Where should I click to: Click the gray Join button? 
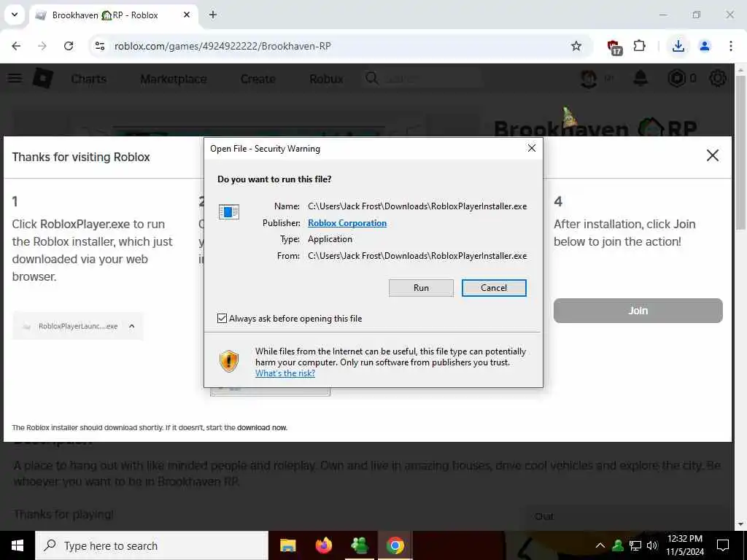tap(638, 311)
